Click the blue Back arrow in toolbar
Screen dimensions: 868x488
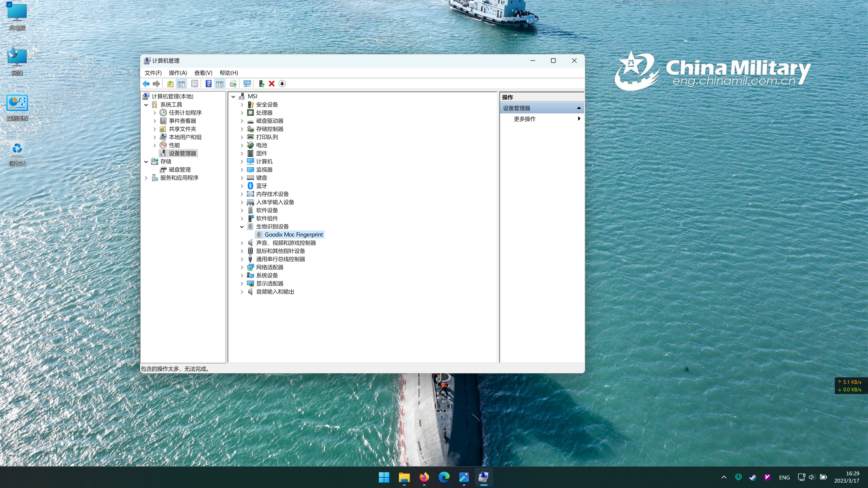pos(146,84)
